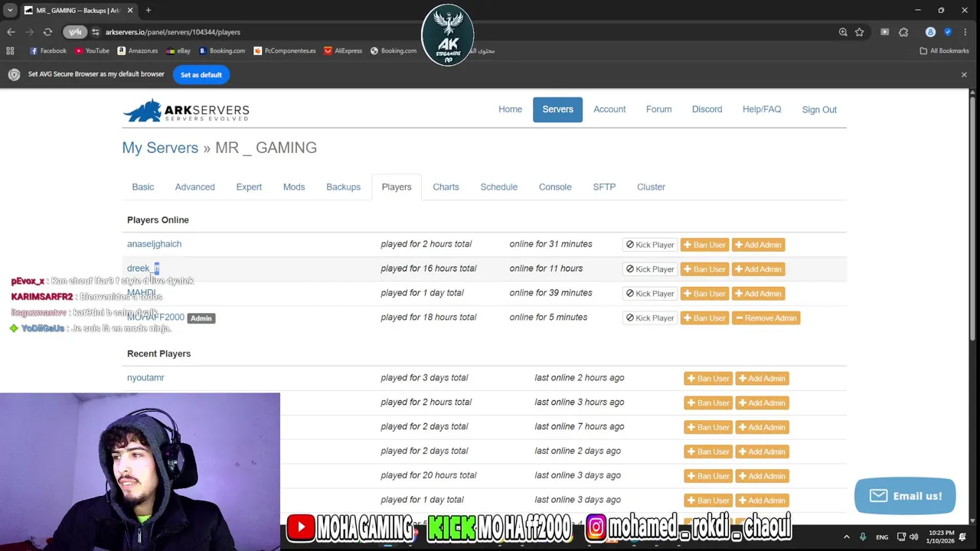
Task: Ban User anaseljghaich
Action: click(x=704, y=245)
